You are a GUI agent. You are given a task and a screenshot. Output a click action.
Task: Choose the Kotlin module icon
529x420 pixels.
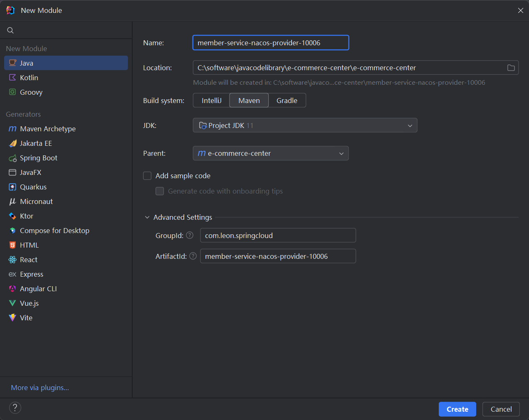point(12,78)
